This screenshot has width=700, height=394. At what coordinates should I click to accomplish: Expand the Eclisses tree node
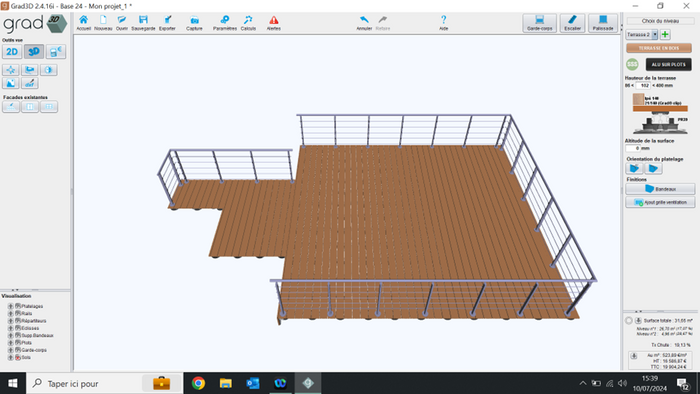point(10,328)
